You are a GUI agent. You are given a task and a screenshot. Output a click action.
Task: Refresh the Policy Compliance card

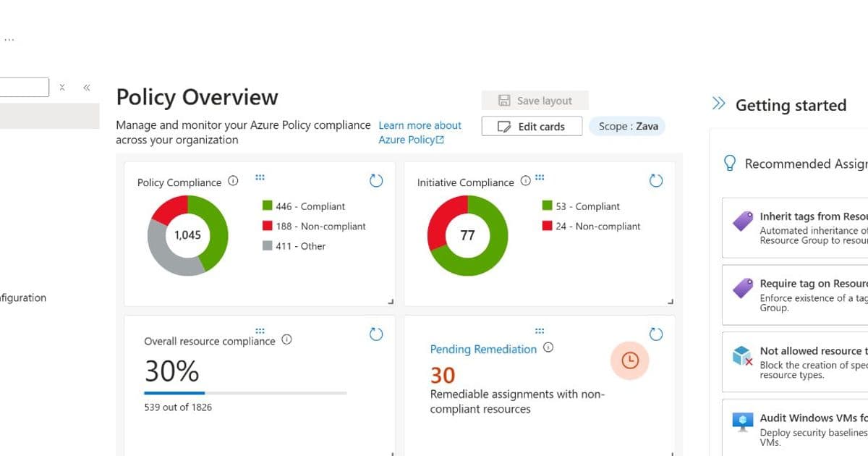click(376, 181)
